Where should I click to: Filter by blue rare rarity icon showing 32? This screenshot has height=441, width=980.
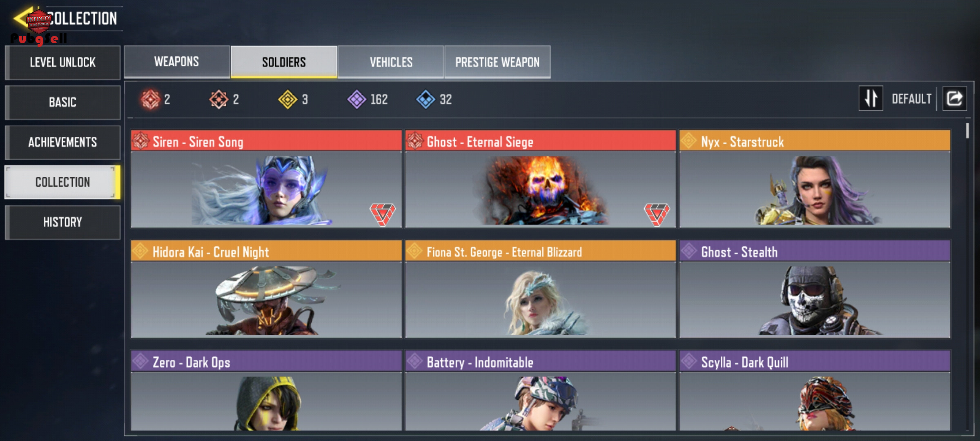tap(426, 99)
